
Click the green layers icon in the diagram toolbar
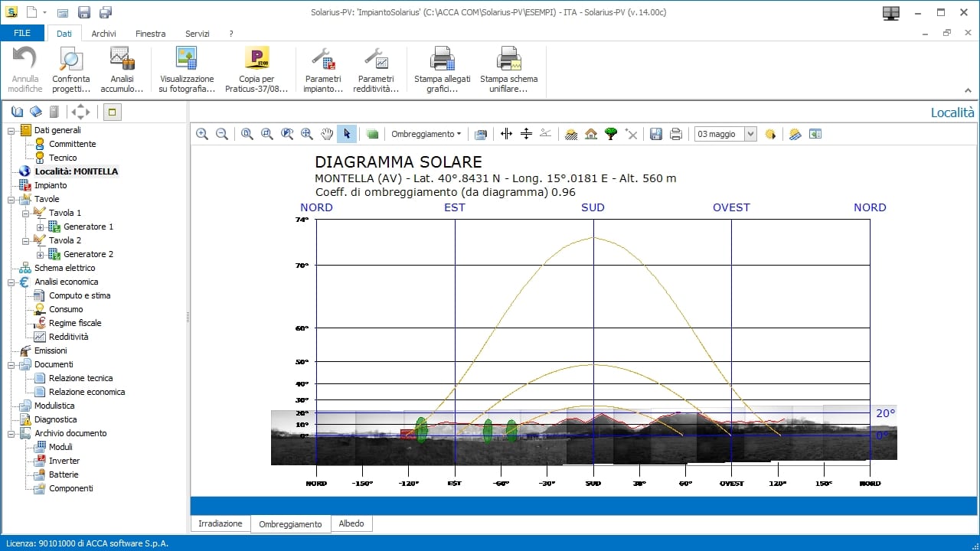click(372, 134)
